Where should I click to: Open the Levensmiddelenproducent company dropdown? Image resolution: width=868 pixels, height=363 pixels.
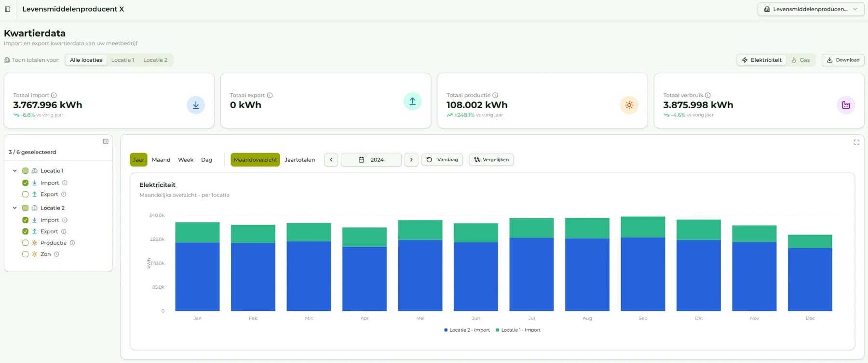point(811,9)
